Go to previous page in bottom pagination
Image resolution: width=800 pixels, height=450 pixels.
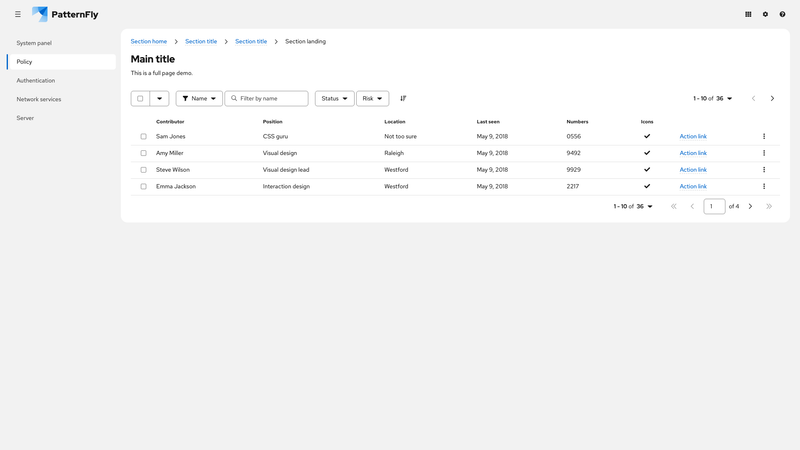692,206
